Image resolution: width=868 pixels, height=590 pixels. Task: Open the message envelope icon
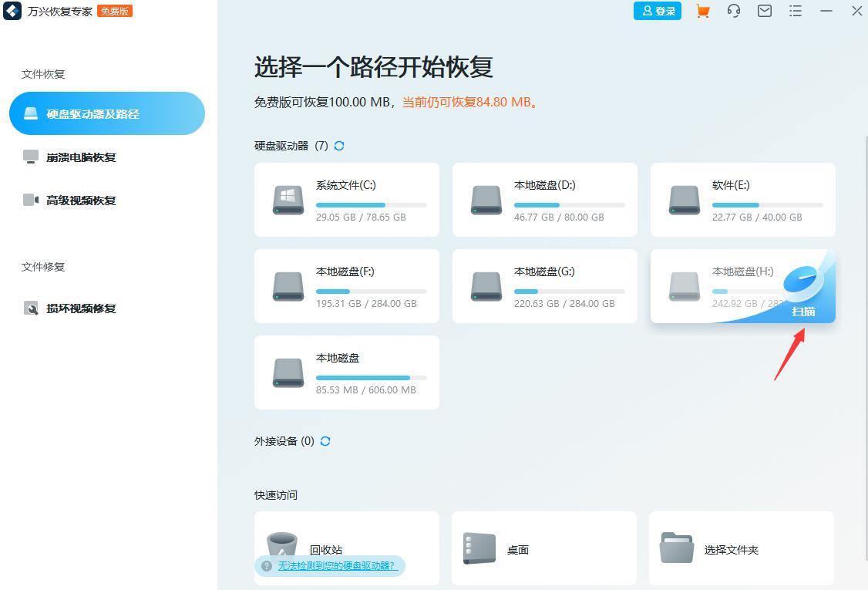click(x=764, y=11)
